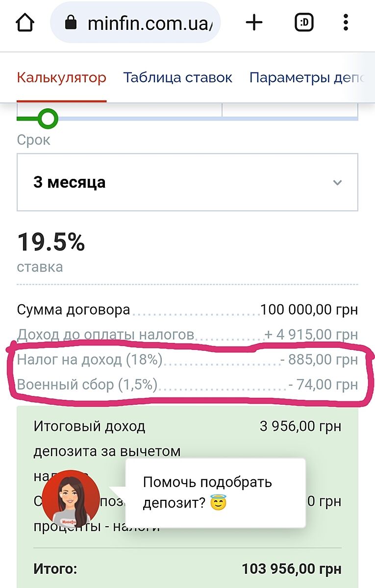The width and height of the screenshot is (375, 588).
Task: Click the Итого total amount 103 956,00 грн
Action: (291, 569)
